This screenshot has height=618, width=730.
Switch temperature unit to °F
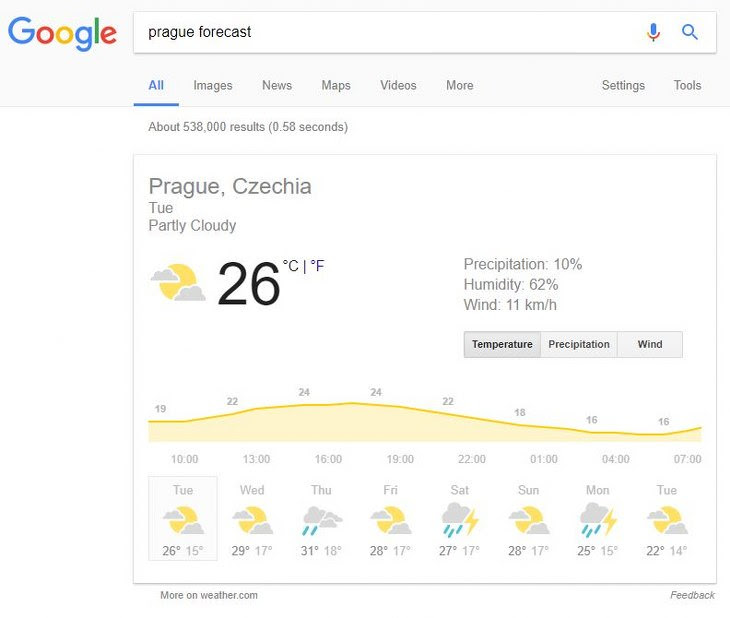coord(317,266)
